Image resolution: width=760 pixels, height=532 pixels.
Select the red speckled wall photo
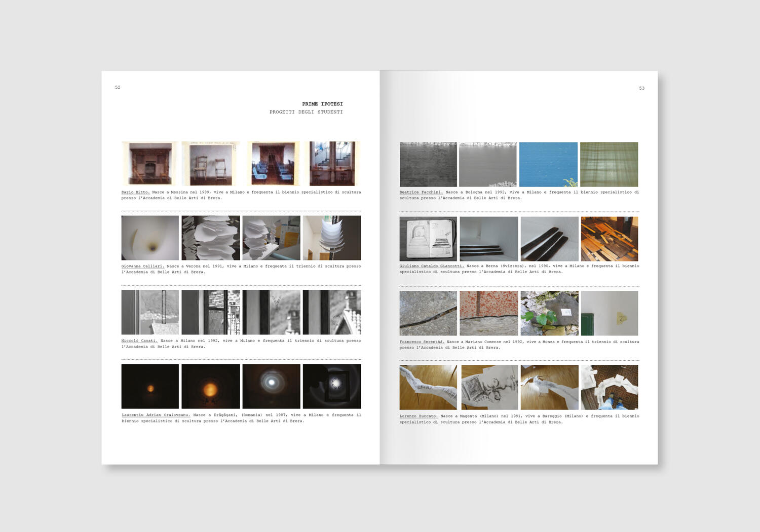pos(488,313)
